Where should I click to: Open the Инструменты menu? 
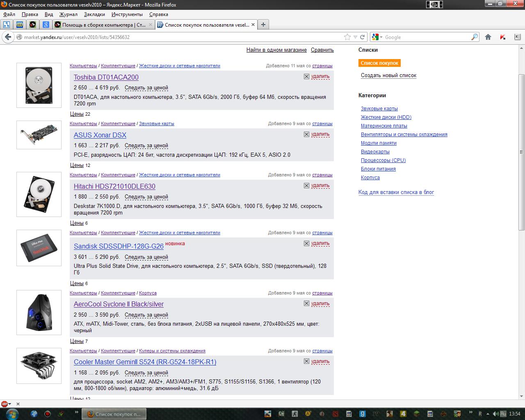127,14
